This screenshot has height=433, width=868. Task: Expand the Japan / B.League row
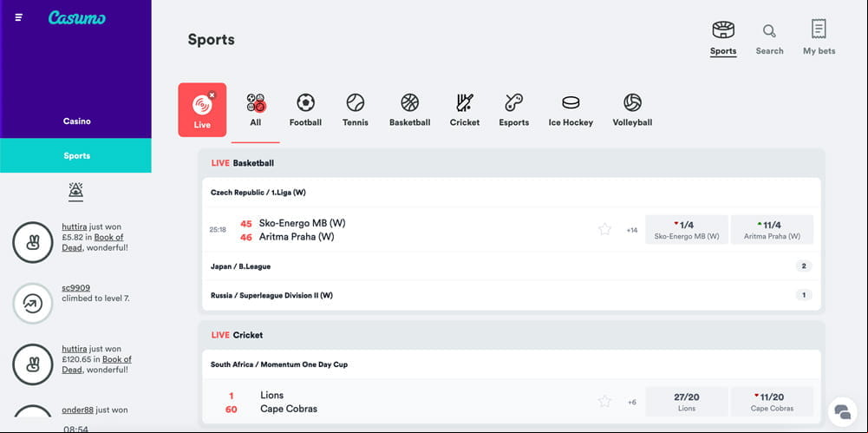click(x=512, y=266)
